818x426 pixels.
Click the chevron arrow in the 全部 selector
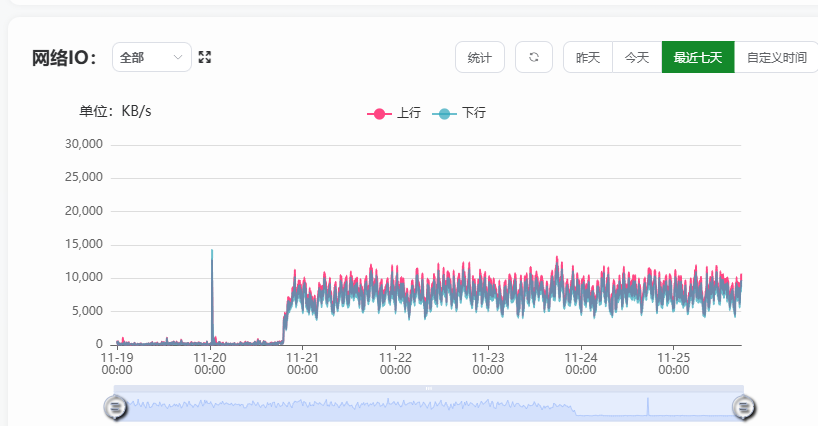179,58
